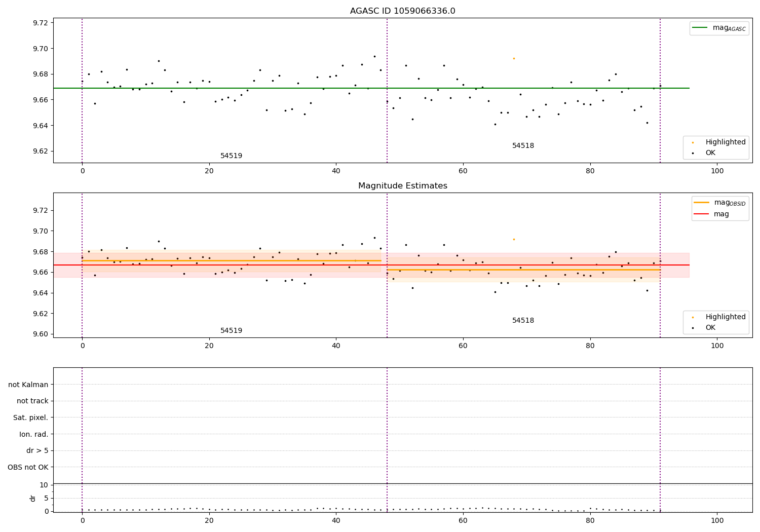
Task: Click the red mag line in Magnitude Estimates
Action: click(x=371, y=265)
